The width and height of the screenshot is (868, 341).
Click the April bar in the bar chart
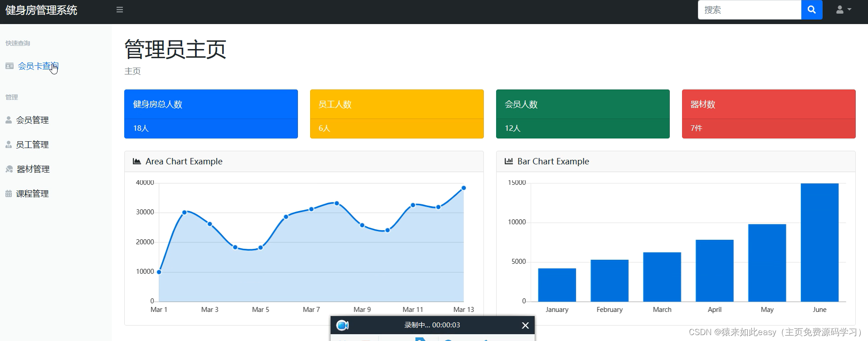714,271
